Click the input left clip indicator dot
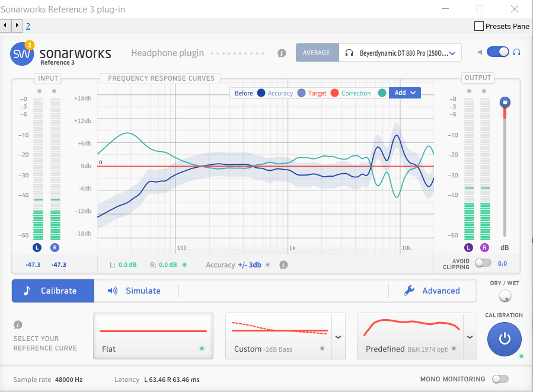This screenshot has width=533, height=392. [x=40, y=91]
